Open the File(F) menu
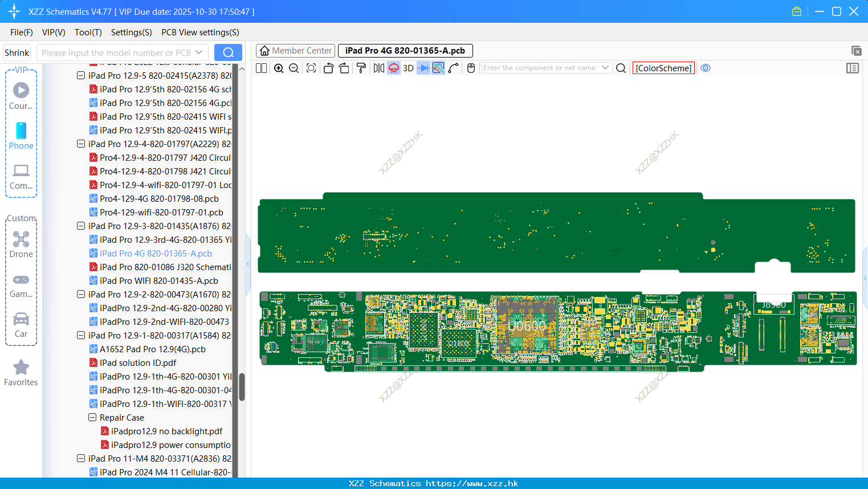Screen dimensions: 868x489 (x=22, y=32)
